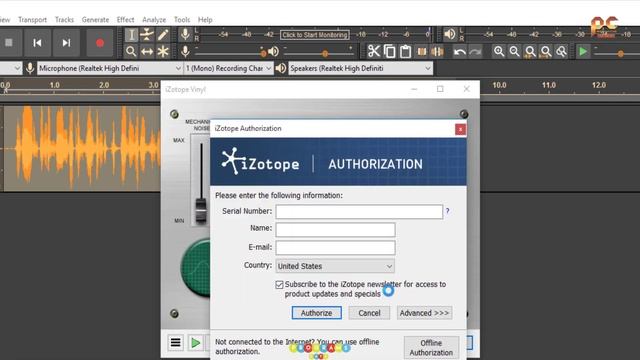The image size is (640, 360).
Task: Select the Draw pencil tool
Action: 163,35
